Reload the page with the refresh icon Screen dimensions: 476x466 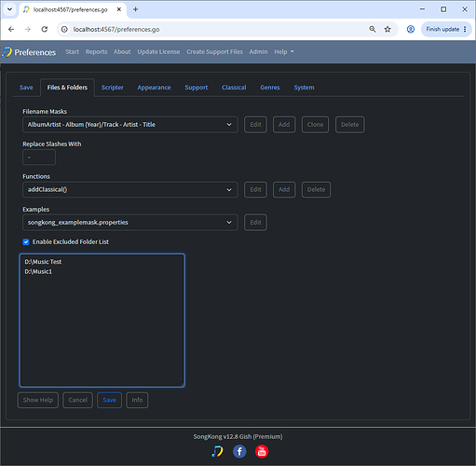click(x=45, y=29)
